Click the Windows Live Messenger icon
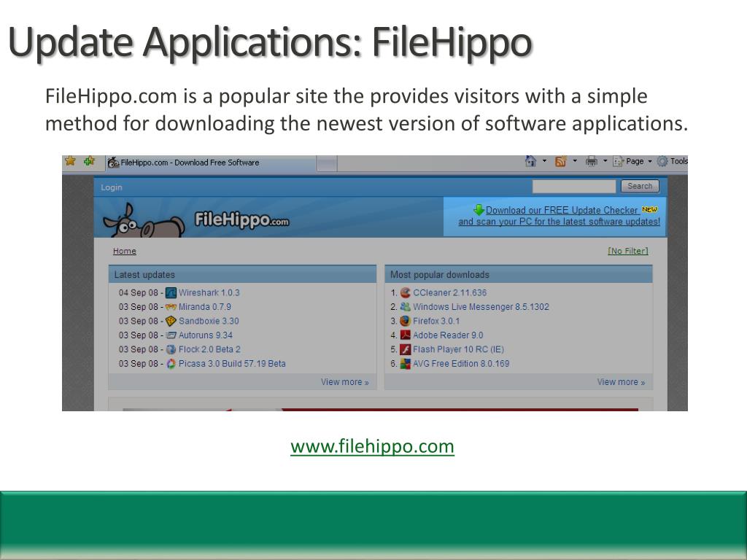Image resolution: width=747 pixels, height=560 pixels. 406,307
